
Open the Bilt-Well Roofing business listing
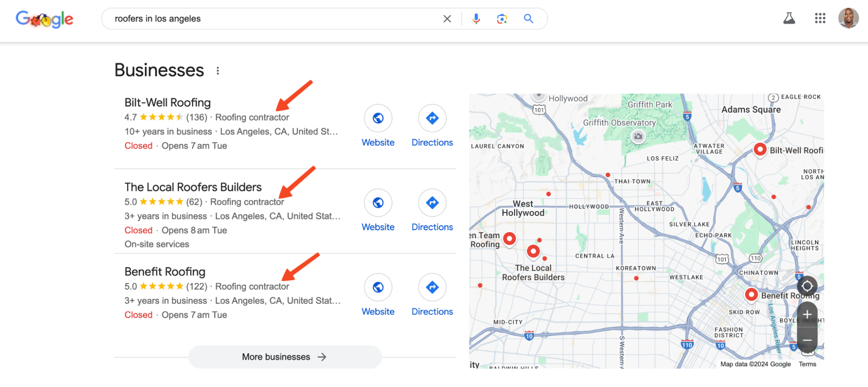click(168, 103)
